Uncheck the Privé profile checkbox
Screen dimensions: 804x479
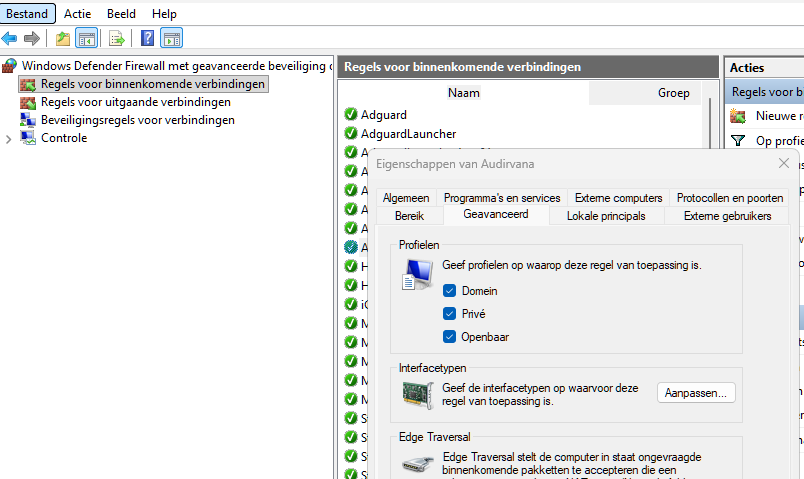[x=450, y=314]
